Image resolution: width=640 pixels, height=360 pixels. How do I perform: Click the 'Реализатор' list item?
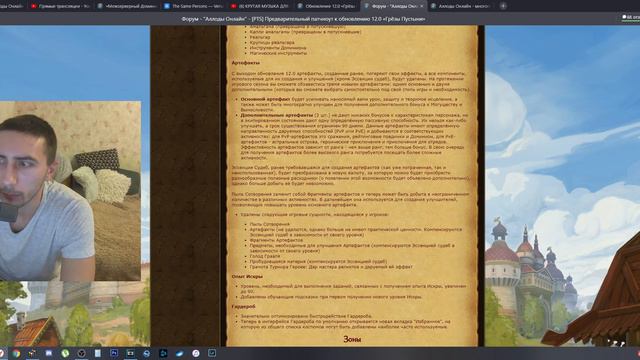[260, 37]
